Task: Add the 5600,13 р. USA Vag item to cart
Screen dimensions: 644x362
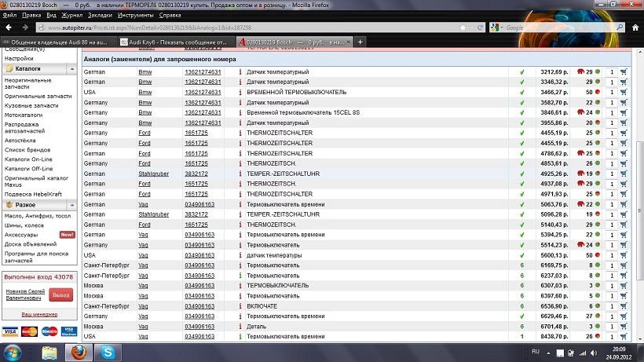Action: (x=624, y=255)
